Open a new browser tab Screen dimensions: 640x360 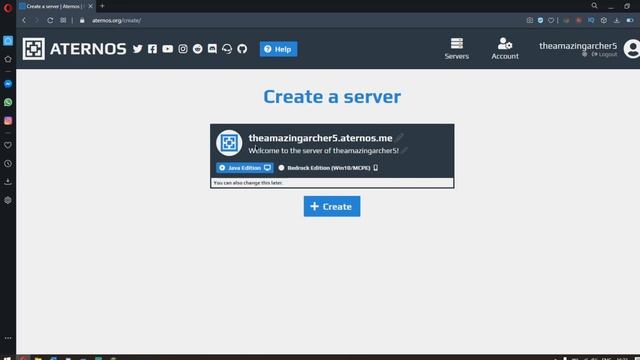click(102, 6)
